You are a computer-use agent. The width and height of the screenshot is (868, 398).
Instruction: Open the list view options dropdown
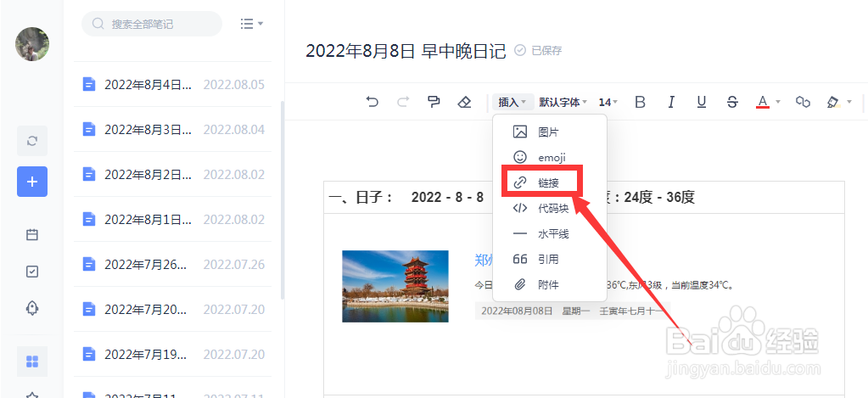pyautogui.click(x=252, y=24)
